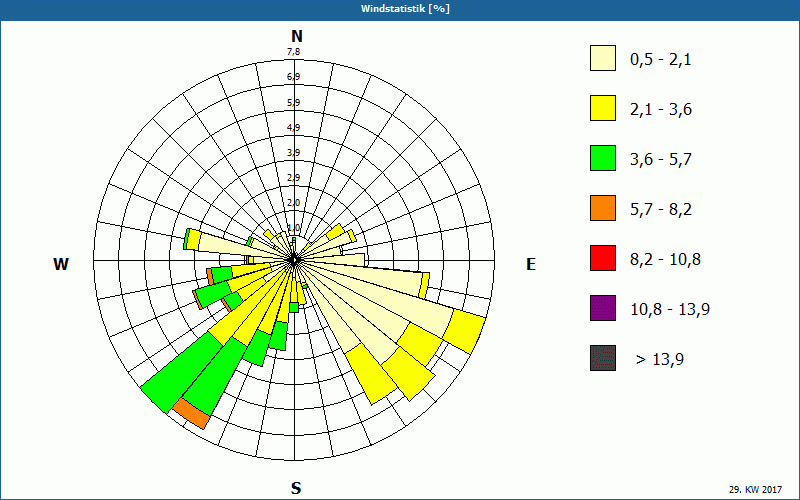
Task: Click the 2,0 radial scale value
Action: click(293, 203)
